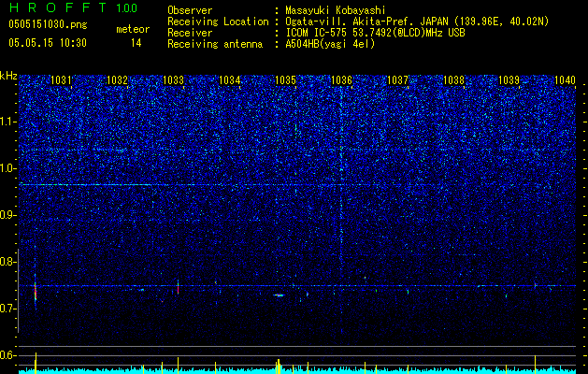Click the 1033 time marker
This screenshot has height=374, width=588.
coord(173,79)
